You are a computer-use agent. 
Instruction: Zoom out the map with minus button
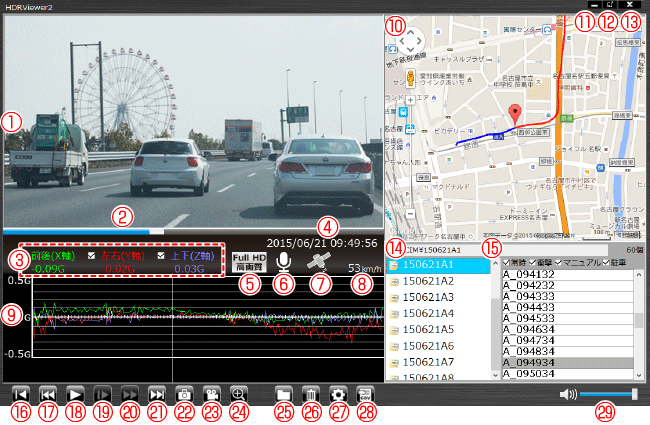point(410,214)
